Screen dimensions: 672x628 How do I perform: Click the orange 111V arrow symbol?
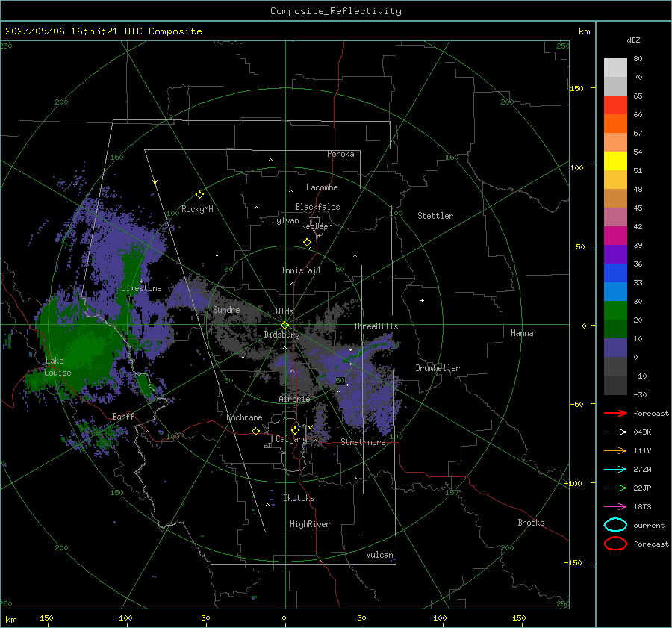(615, 450)
